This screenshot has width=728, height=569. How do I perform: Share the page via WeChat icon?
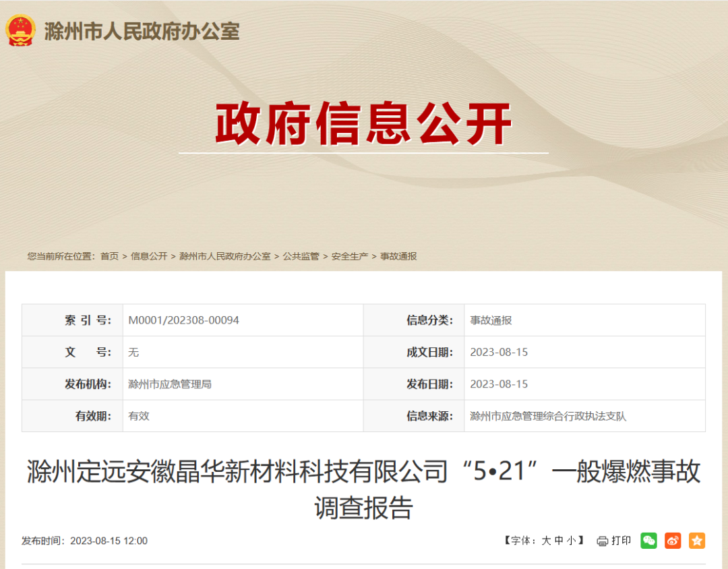coord(648,541)
